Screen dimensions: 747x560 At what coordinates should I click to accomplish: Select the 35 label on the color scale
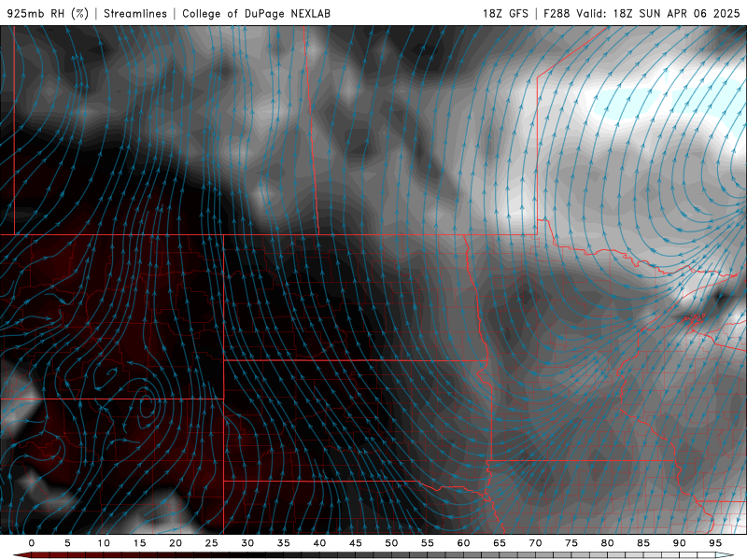[x=284, y=543]
